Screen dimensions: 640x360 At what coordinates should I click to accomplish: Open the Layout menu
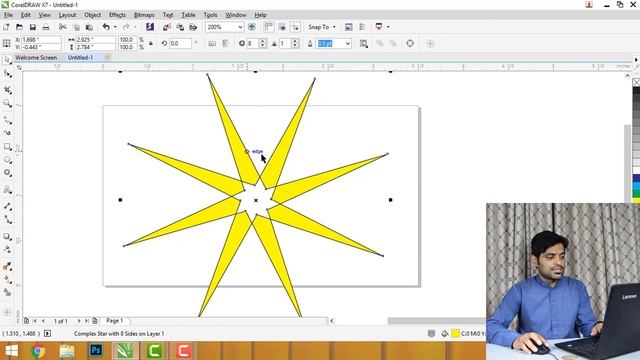(67, 15)
